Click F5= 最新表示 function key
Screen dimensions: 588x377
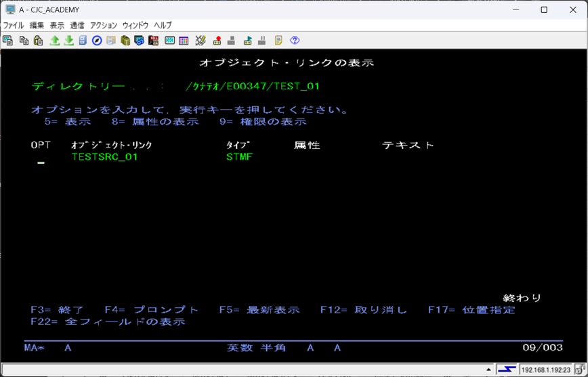point(259,310)
